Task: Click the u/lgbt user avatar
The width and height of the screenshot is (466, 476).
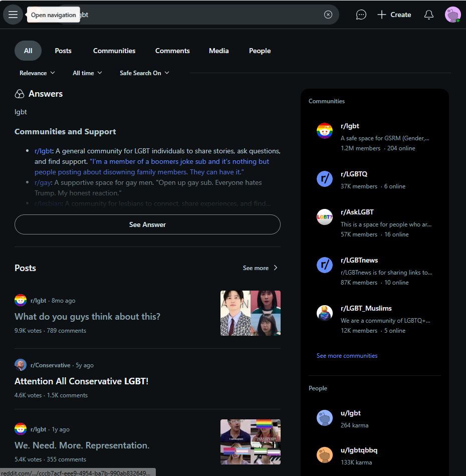Action: click(x=325, y=418)
